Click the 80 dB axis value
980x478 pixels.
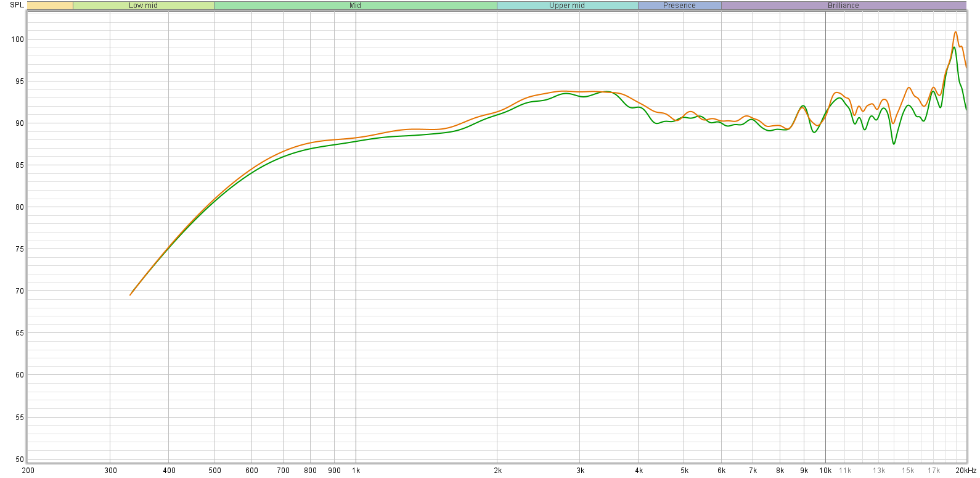20,207
